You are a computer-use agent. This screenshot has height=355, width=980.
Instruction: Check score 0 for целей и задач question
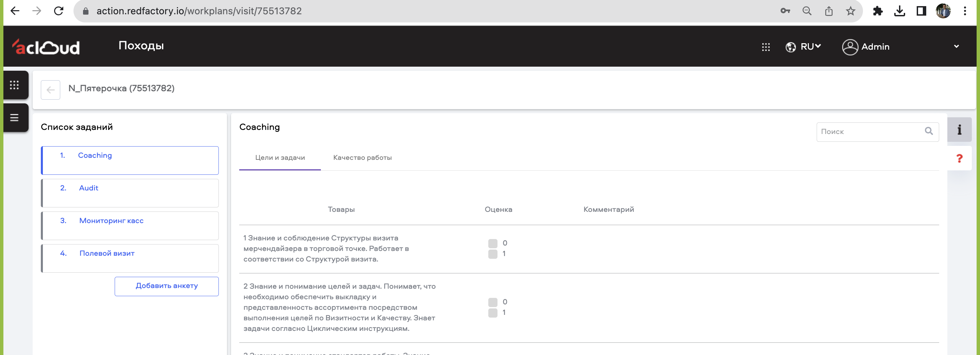click(493, 302)
